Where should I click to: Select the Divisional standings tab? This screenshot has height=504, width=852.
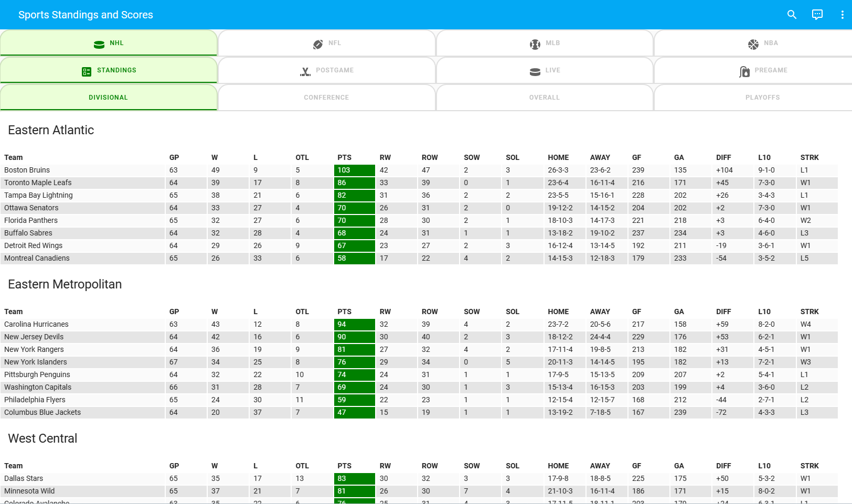(x=109, y=98)
